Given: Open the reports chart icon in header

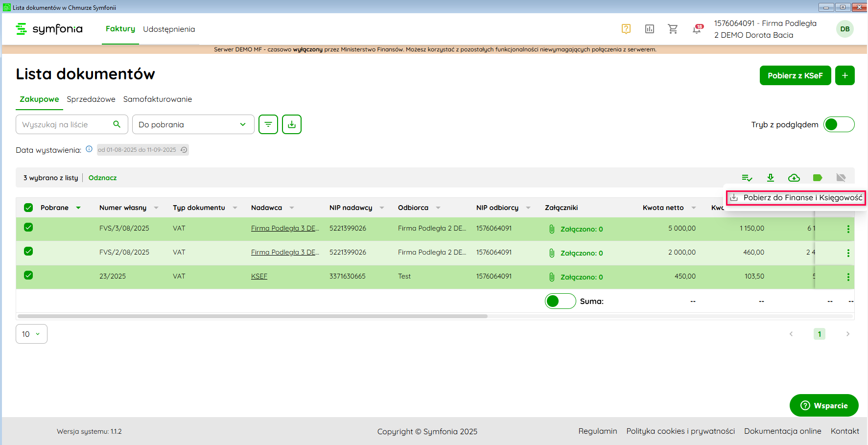Looking at the screenshot, I should [649, 29].
